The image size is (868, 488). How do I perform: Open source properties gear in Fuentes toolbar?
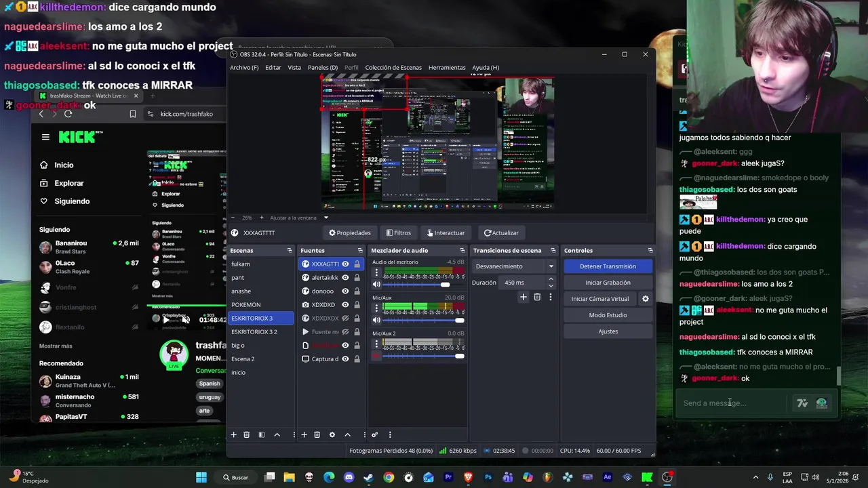332,434
